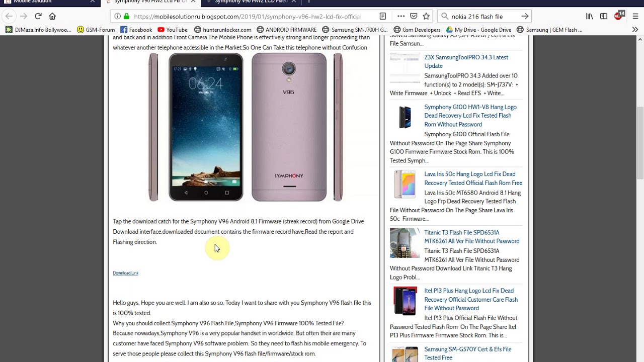Open Facebook bookmark
This screenshot has height=362, width=644.
click(136, 30)
